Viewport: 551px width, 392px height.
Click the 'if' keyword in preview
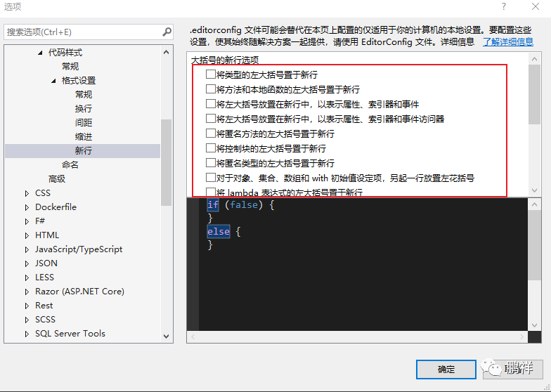pos(213,205)
